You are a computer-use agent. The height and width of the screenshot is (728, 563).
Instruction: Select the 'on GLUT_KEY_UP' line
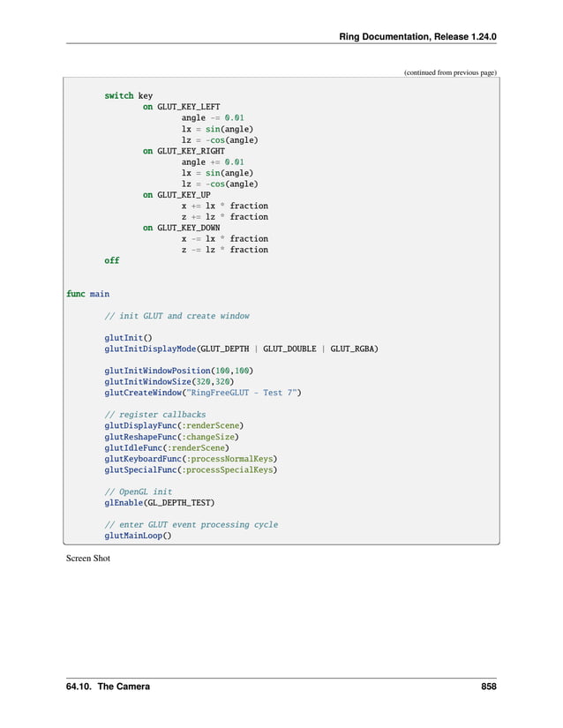point(176,195)
